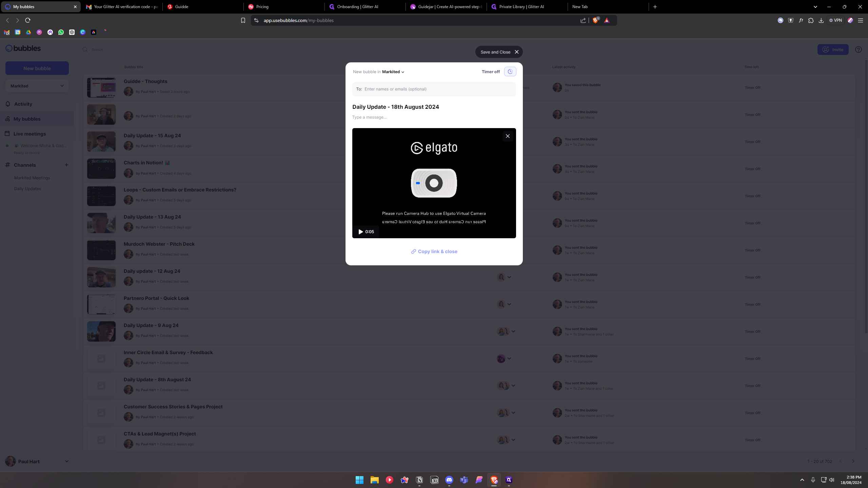Expand recipients for Partnero Portal row
The width and height of the screenshot is (868, 488).
click(509, 304)
